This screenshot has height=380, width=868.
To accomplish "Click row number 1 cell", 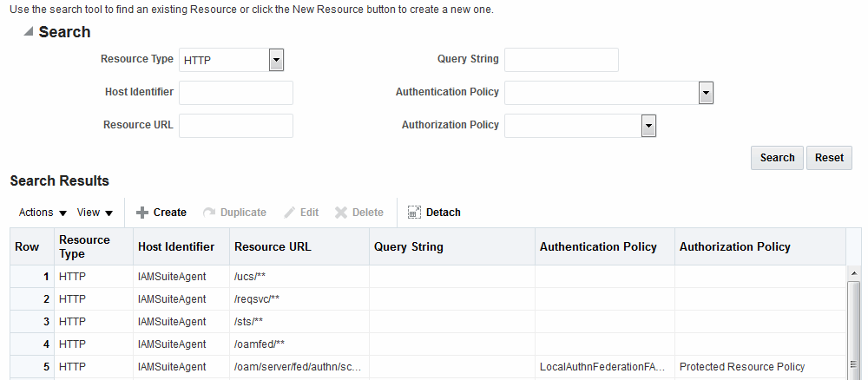I will tap(31, 276).
